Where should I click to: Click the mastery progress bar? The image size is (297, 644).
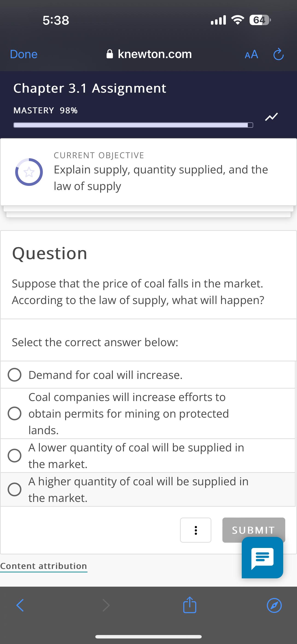[133, 125]
